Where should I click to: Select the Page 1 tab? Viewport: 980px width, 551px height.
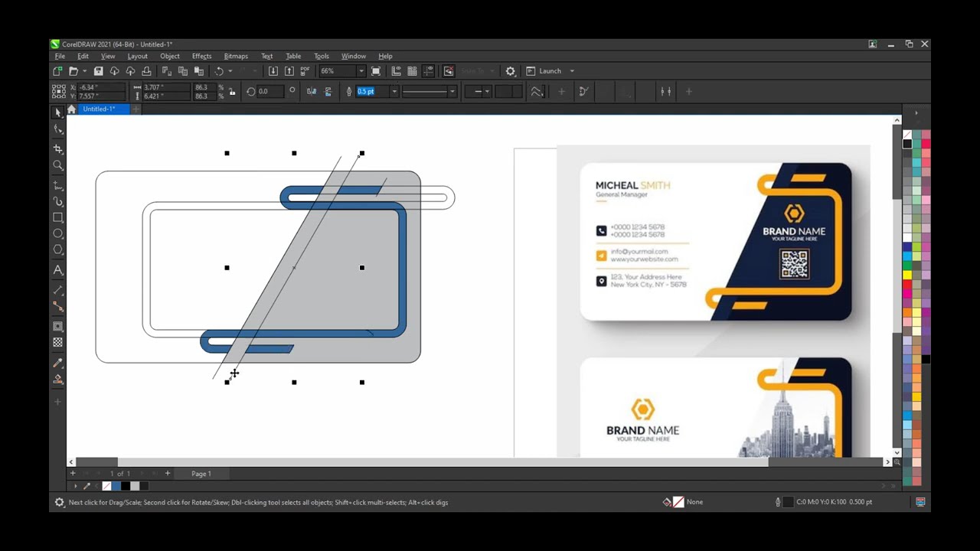point(201,474)
